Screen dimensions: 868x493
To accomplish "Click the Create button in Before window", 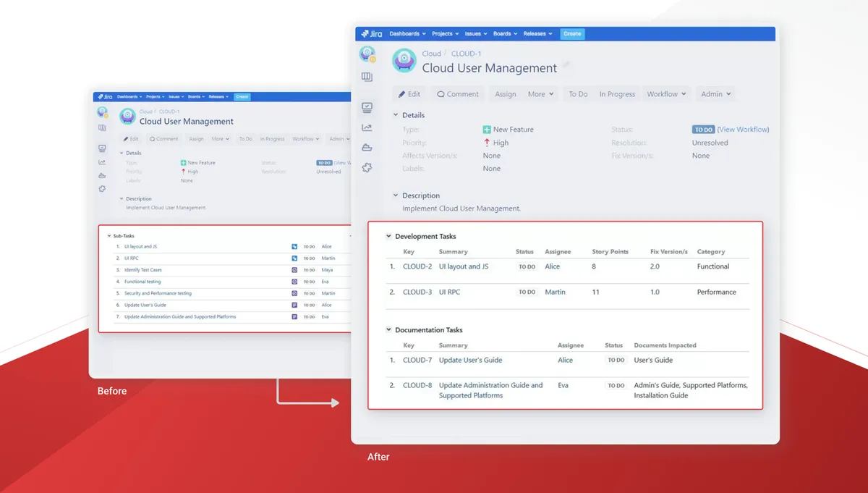I will coord(242,96).
